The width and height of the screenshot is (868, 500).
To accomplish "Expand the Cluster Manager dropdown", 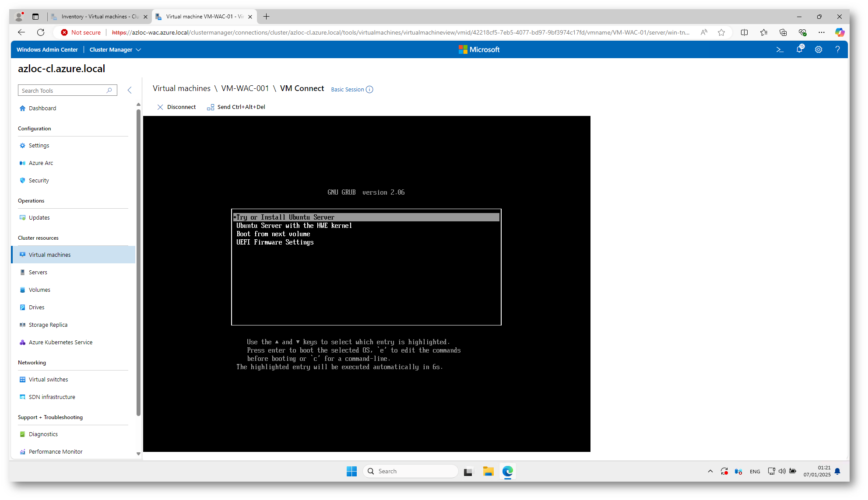I will click(x=115, y=49).
